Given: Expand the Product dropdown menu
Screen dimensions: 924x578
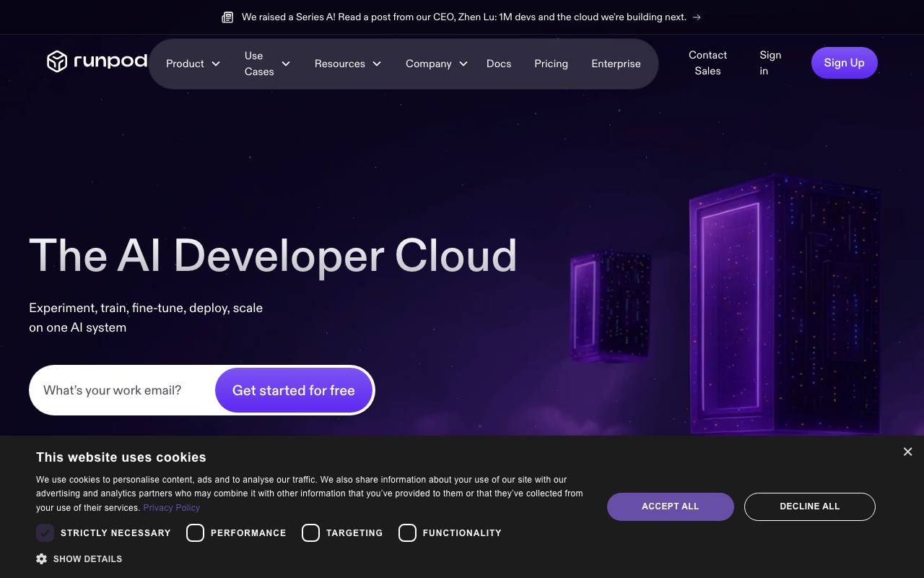Looking at the screenshot, I should 193,64.
